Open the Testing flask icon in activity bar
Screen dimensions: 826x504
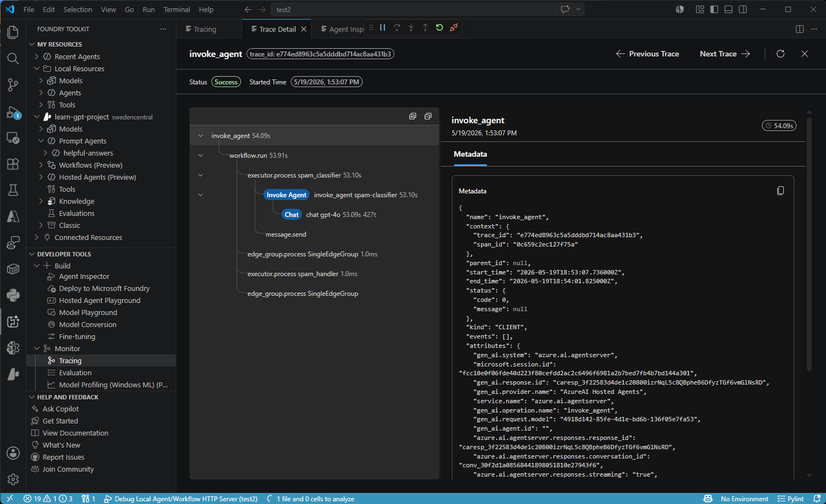point(13,190)
